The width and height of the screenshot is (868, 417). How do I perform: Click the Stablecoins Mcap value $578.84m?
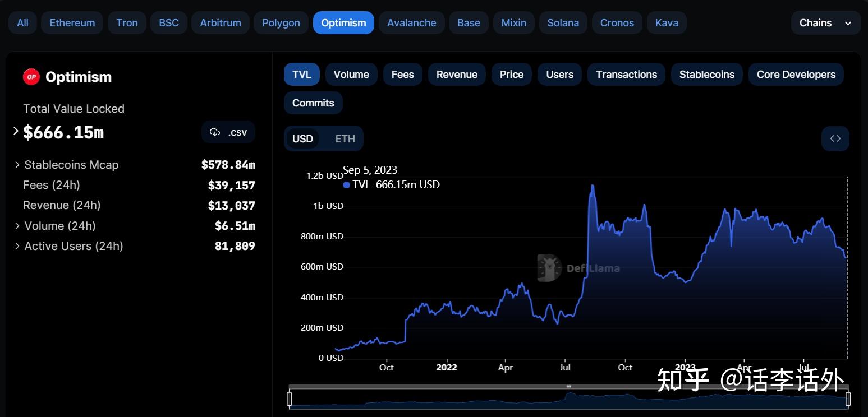pyautogui.click(x=228, y=165)
